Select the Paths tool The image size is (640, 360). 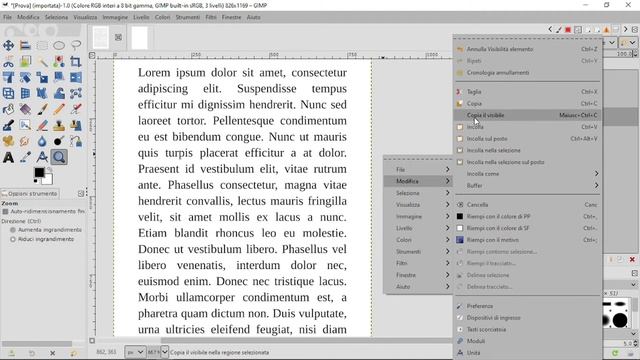click(76, 141)
